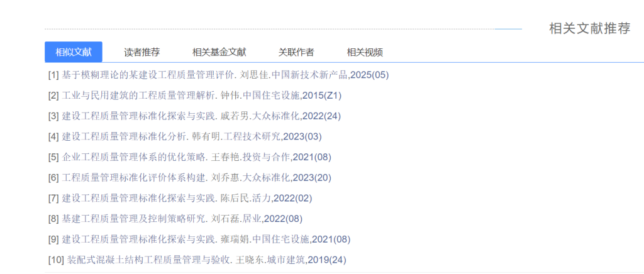Viewport: 644px width, 274px height.
Task: Click journal name 中国新技术新产品
Action: tap(310, 75)
